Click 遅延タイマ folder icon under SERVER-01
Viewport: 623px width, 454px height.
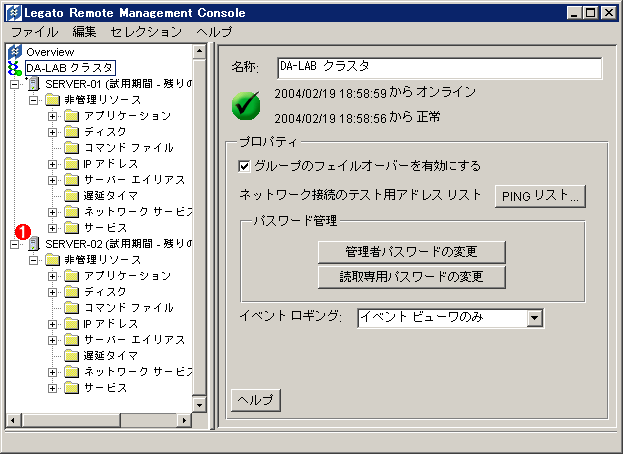(x=72, y=195)
